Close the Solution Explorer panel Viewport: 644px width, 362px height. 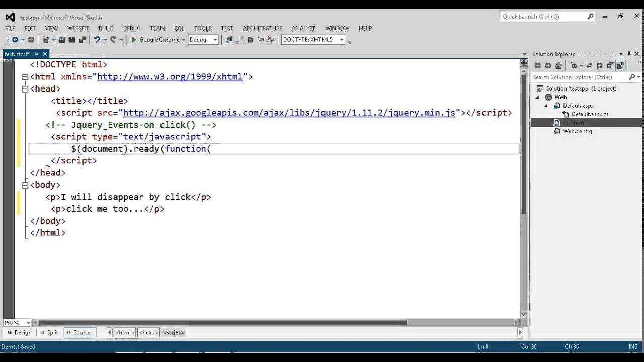click(x=637, y=54)
